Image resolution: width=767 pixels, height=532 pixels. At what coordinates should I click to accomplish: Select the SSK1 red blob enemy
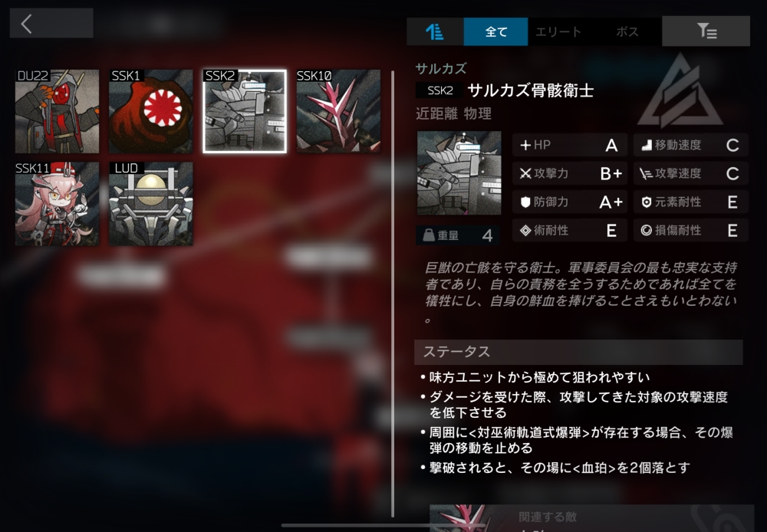[x=150, y=111]
